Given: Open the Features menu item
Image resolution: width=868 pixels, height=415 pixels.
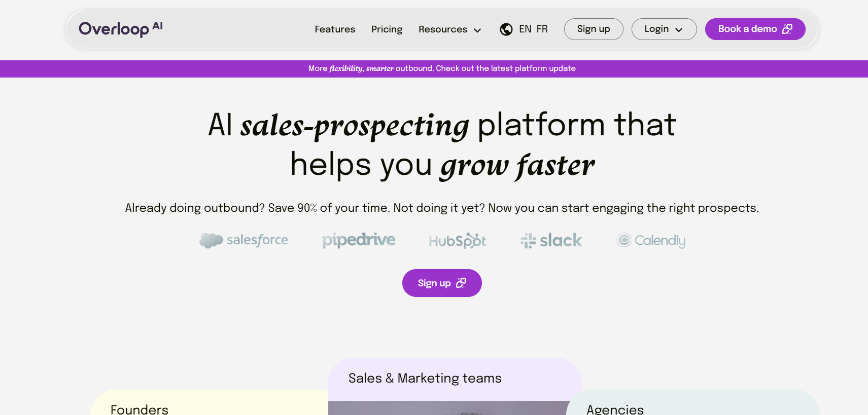Looking at the screenshot, I should point(335,29).
